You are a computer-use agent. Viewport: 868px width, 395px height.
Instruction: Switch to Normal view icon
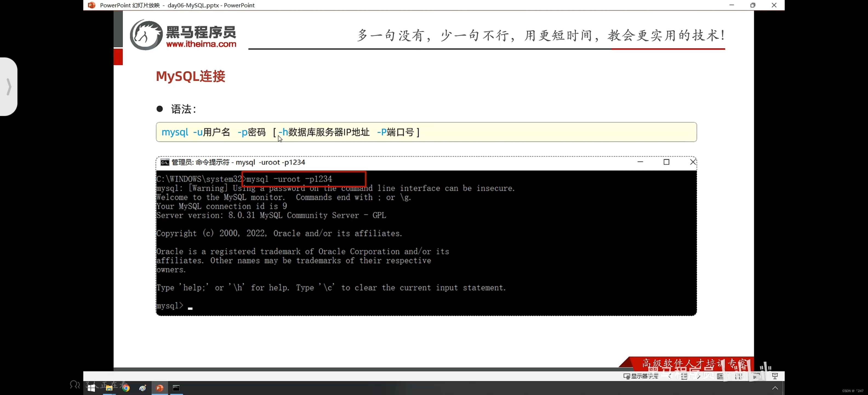(720, 376)
